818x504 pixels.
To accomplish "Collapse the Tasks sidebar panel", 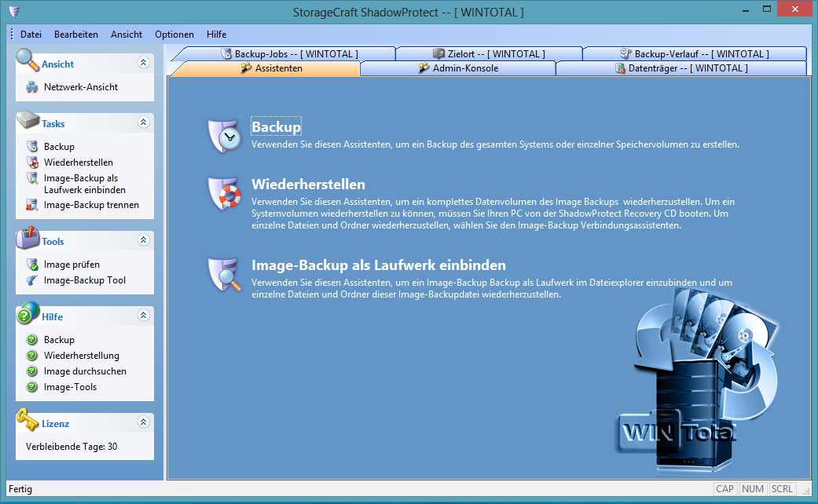I will coord(144,122).
